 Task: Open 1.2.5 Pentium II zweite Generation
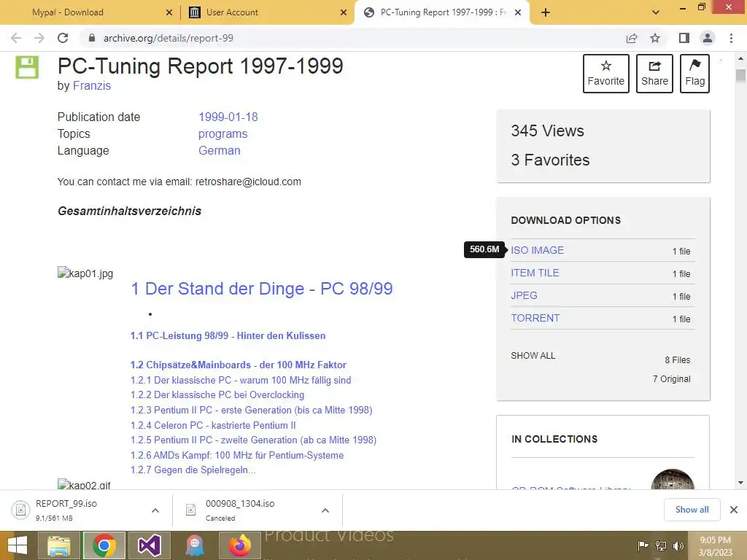coord(253,440)
